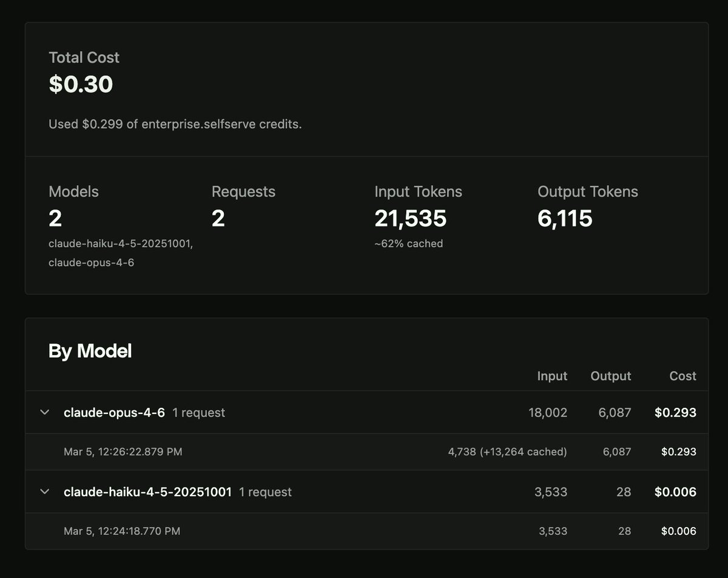Click the Requests summary label
Image resolution: width=728 pixels, height=578 pixels.
[243, 191]
